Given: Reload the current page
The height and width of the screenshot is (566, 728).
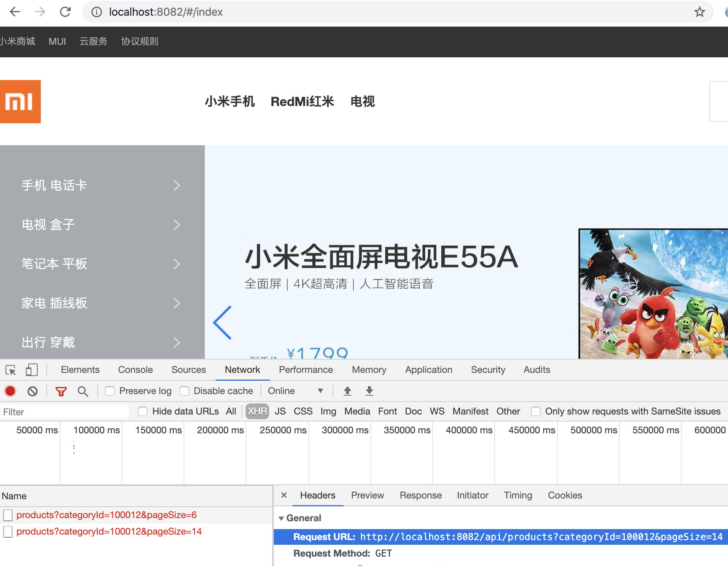Looking at the screenshot, I should (x=66, y=12).
